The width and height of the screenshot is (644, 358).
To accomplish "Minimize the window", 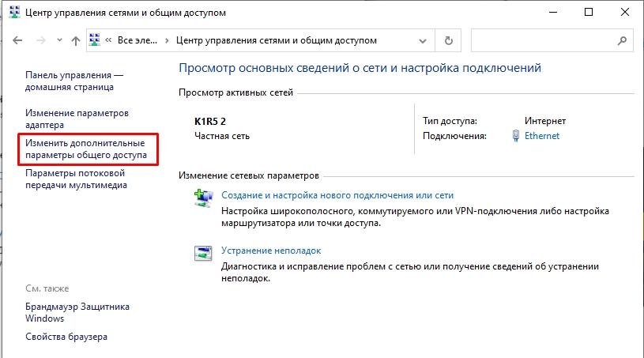I will 553,13.
